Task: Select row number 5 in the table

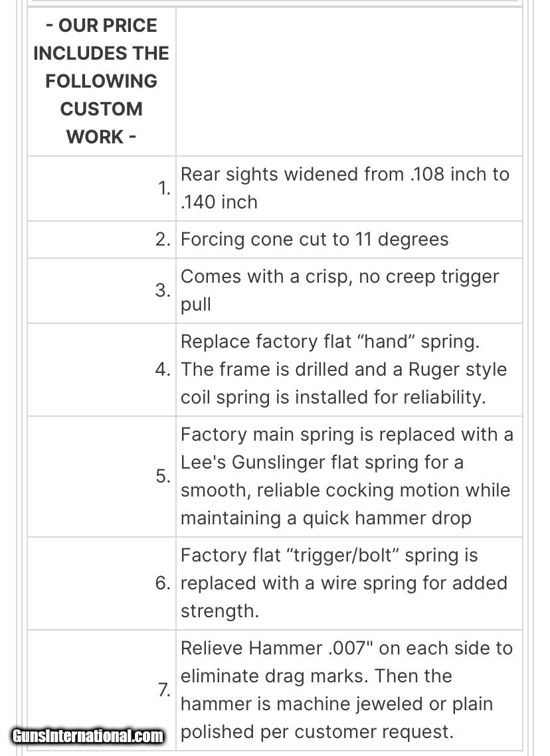Action: coord(163,476)
